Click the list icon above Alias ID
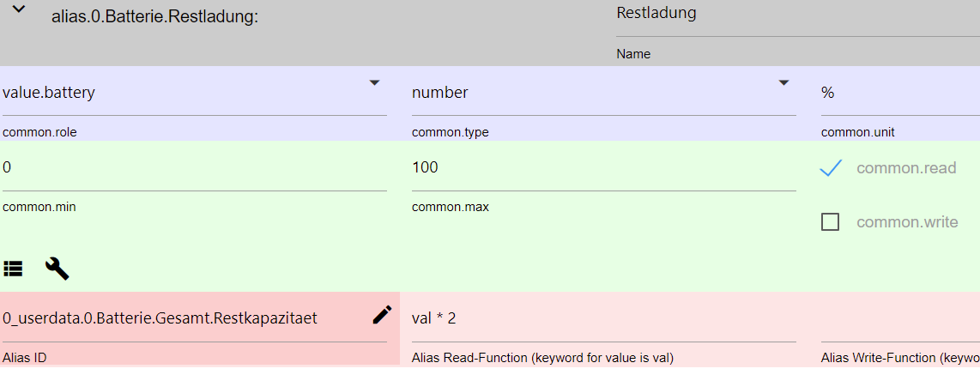Viewport: 980px width, 375px height. click(x=13, y=269)
